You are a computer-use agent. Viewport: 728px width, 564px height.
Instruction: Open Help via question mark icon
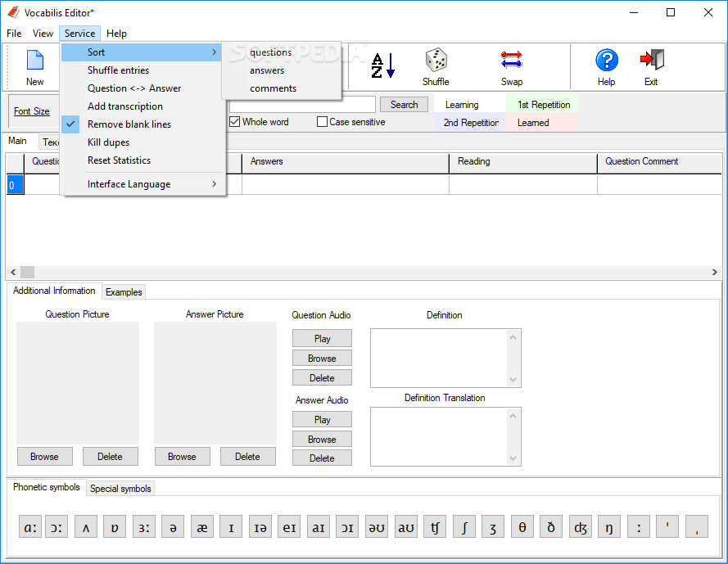tap(606, 61)
